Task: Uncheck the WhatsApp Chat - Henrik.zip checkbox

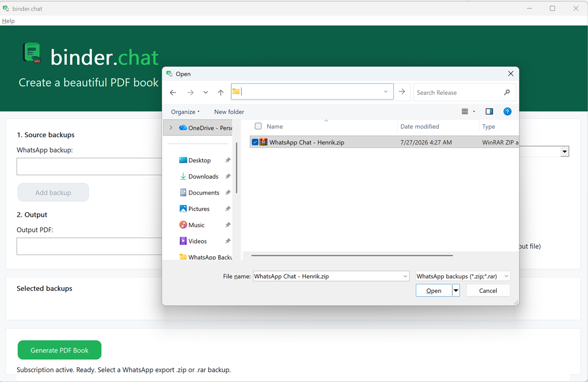Action: 255,142
